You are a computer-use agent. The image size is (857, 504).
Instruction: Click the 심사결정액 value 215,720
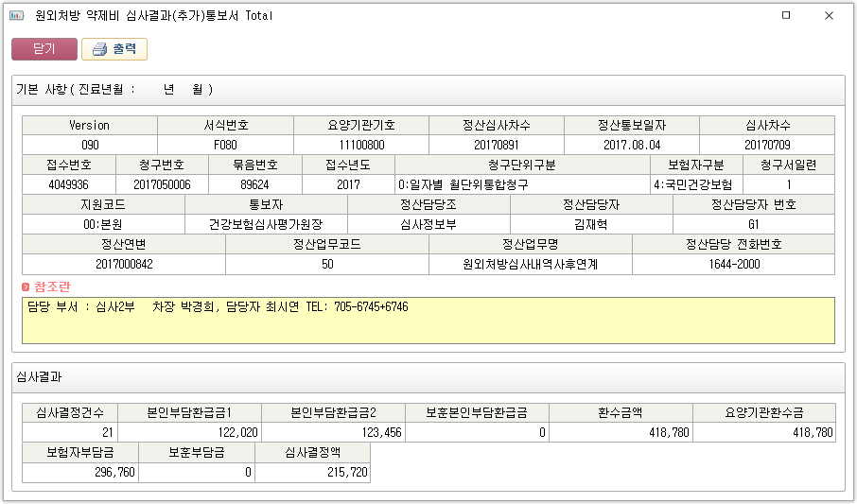(312, 473)
